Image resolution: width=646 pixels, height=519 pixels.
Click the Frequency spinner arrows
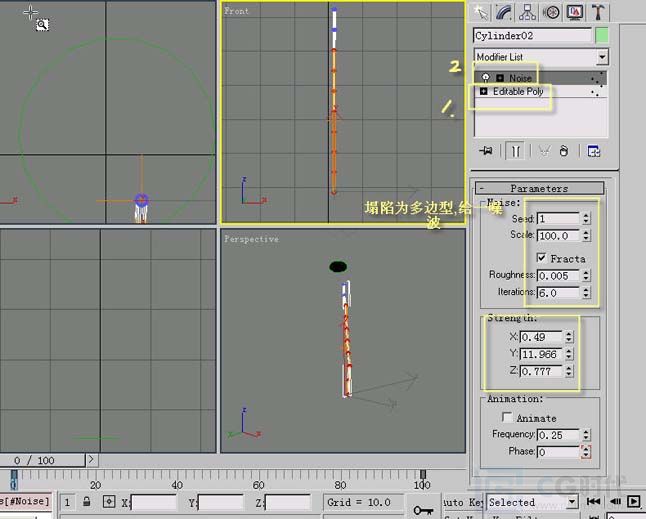click(586, 435)
